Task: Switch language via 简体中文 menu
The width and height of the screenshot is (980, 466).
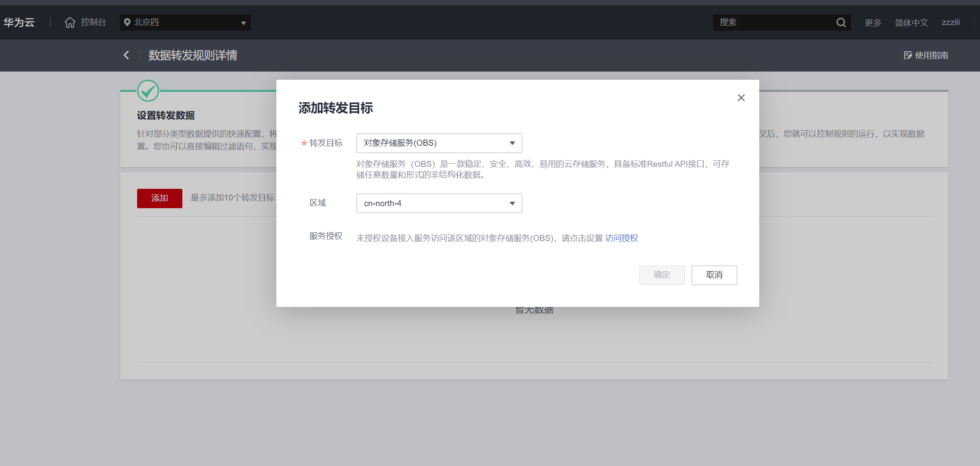Action: [x=911, y=22]
